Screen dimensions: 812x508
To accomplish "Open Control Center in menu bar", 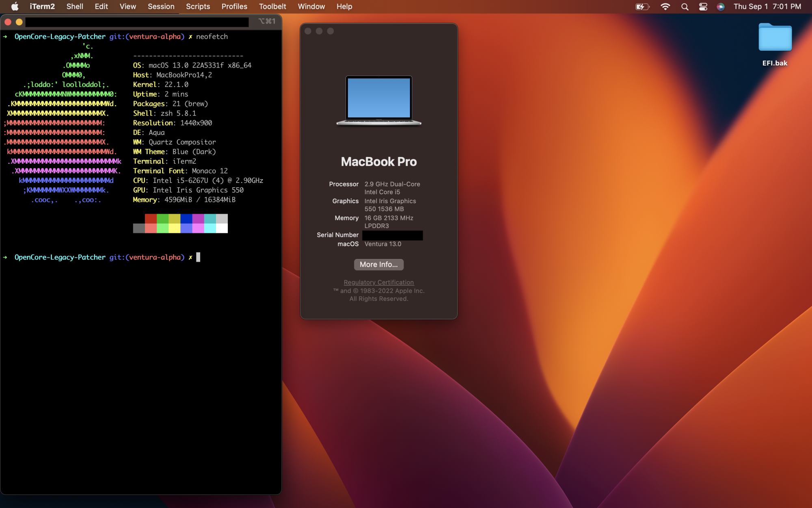I will point(703,7).
